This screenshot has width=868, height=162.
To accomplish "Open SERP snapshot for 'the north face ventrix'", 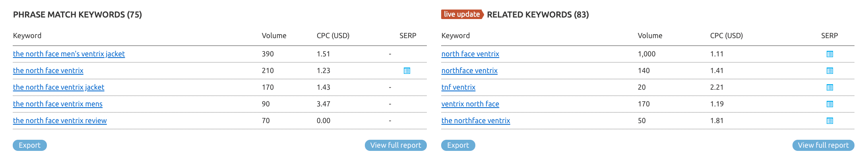I will 407,71.
